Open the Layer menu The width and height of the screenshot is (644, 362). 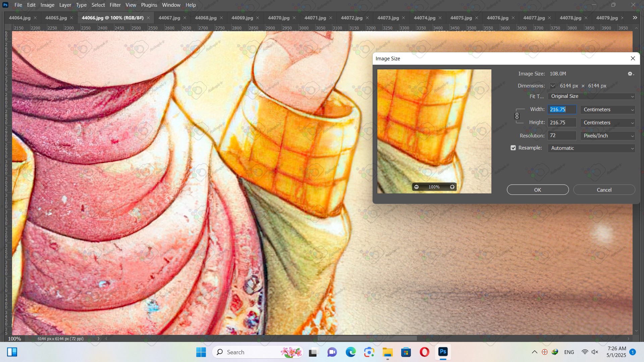(x=65, y=5)
